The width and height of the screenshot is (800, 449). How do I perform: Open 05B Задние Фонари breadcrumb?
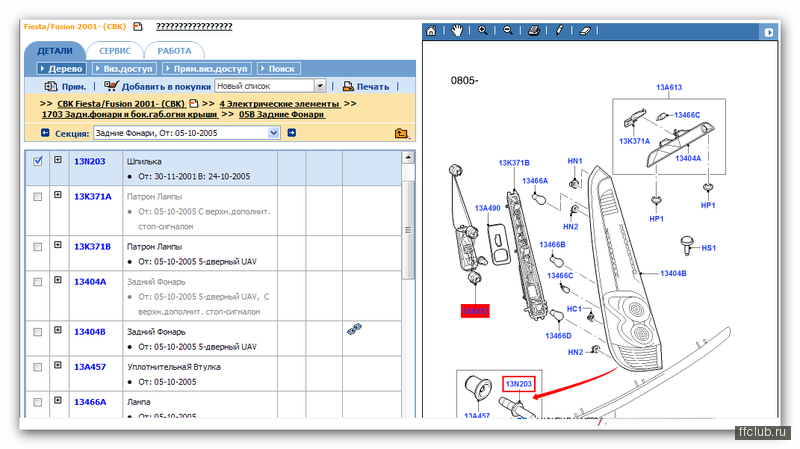coord(282,114)
